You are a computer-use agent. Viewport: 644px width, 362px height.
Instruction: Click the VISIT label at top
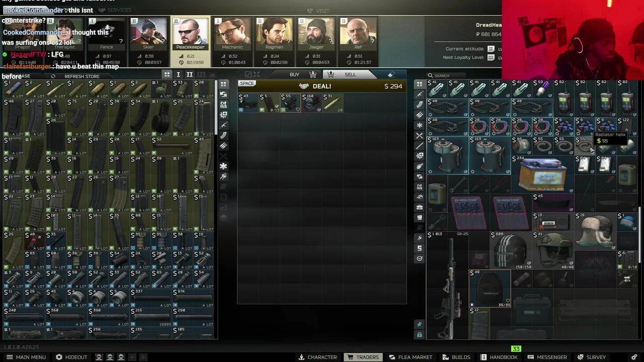click(318, 11)
